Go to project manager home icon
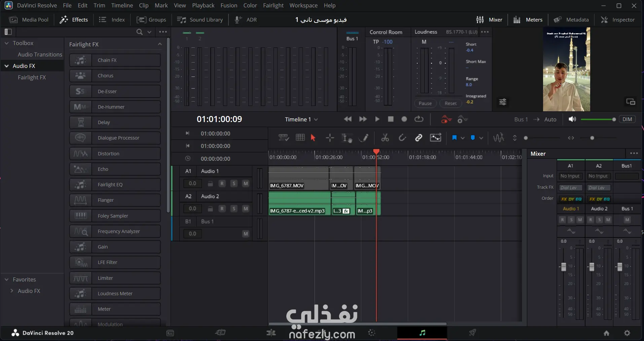644x341 pixels. (606, 333)
